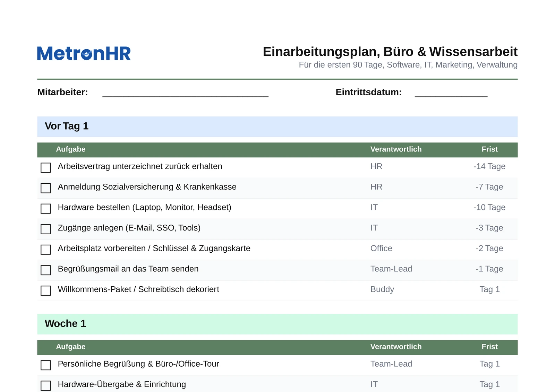This screenshot has height=392, width=555.
Task: Click IT in the Hardware-Übergabe row
Action: pyautogui.click(x=374, y=384)
